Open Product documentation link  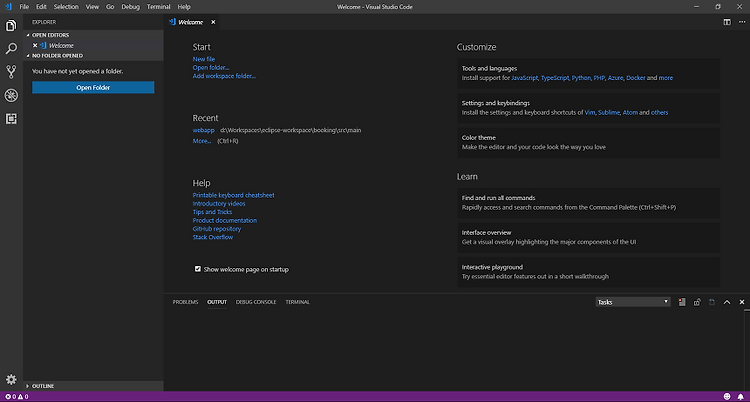pyautogui.click(x=225, y=220)
